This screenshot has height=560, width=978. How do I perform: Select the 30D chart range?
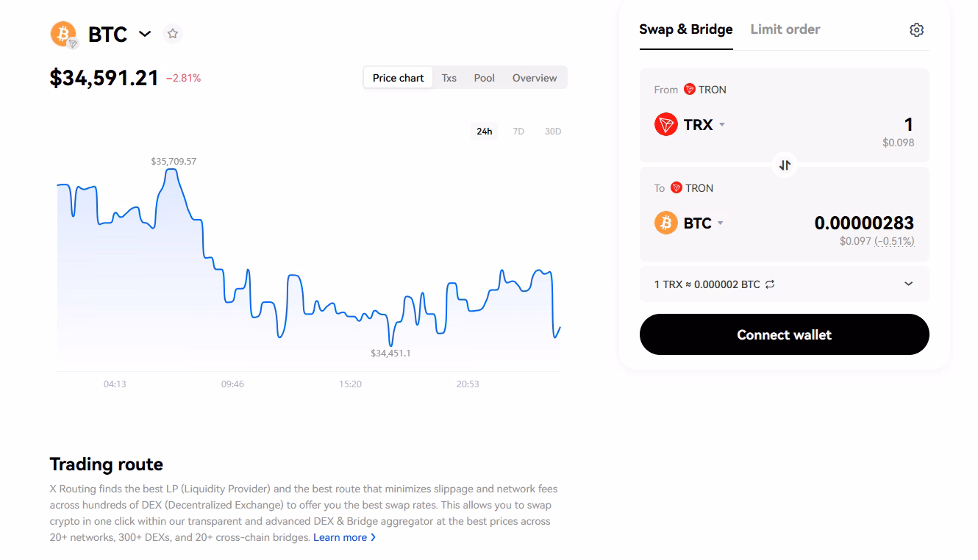552,130
